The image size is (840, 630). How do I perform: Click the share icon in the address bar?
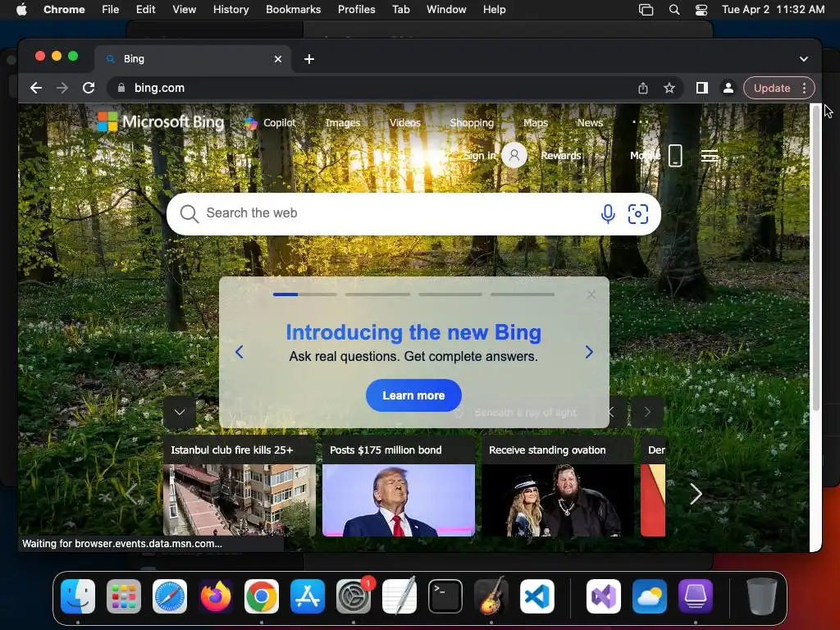643,88
